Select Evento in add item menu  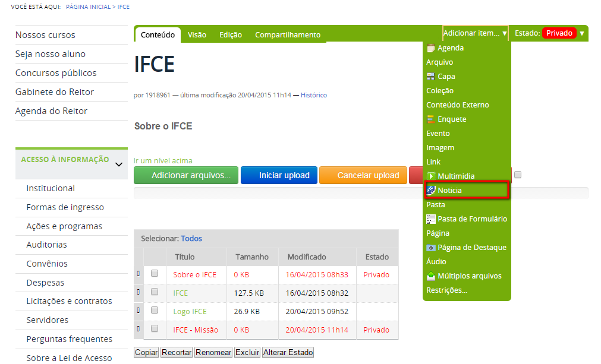pos(438,134)
